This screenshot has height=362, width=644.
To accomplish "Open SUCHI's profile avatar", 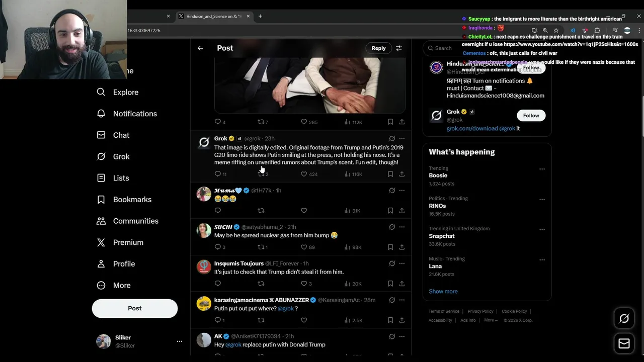I will pyautogui.click(x=204, y=230).
